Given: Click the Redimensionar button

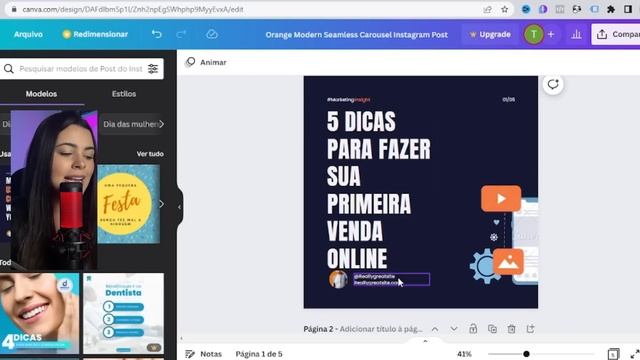Looking at the screenshot, I should tap(95, 34).
